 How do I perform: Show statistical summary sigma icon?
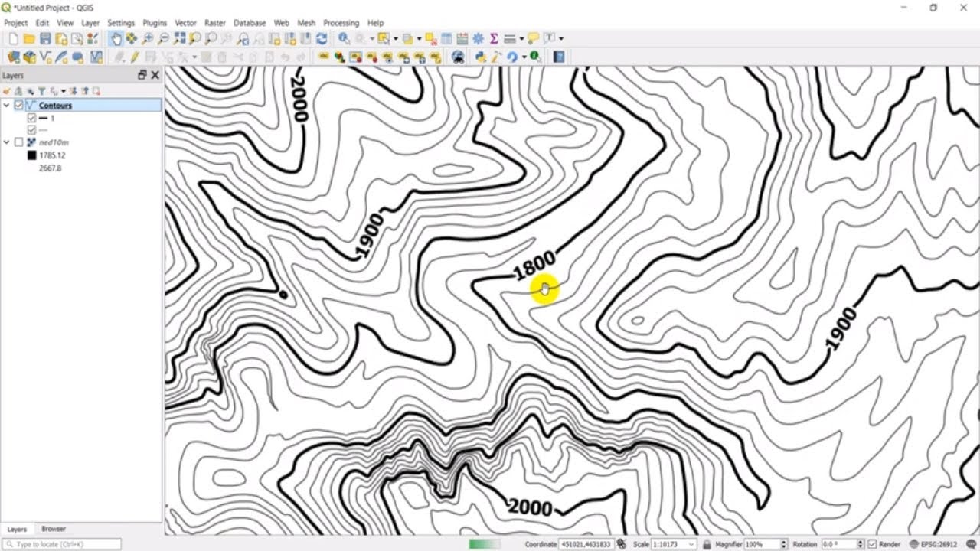[x=494, y=38]
